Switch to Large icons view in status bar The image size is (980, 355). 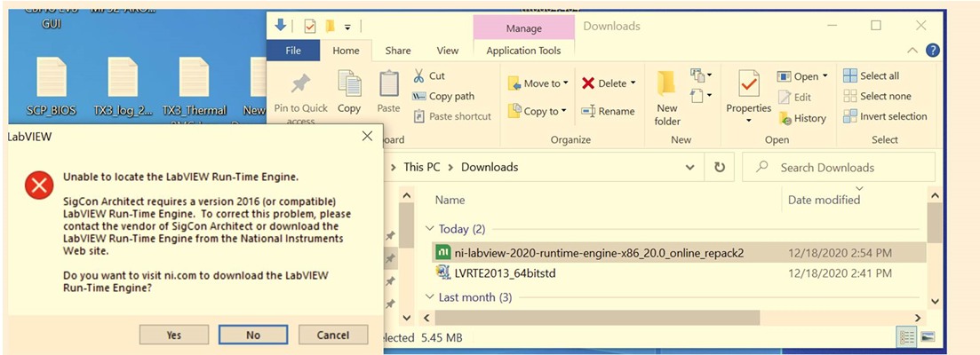(928, 337)
